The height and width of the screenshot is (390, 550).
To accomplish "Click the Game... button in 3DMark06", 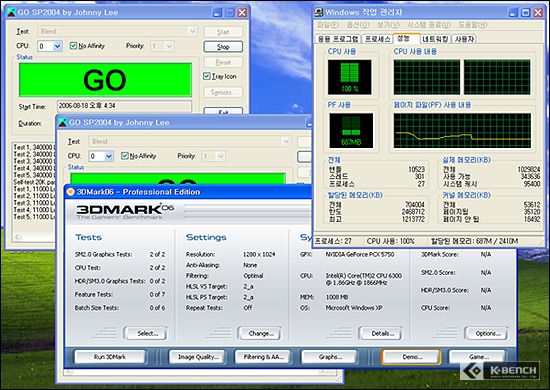I will tap(477, 357).
